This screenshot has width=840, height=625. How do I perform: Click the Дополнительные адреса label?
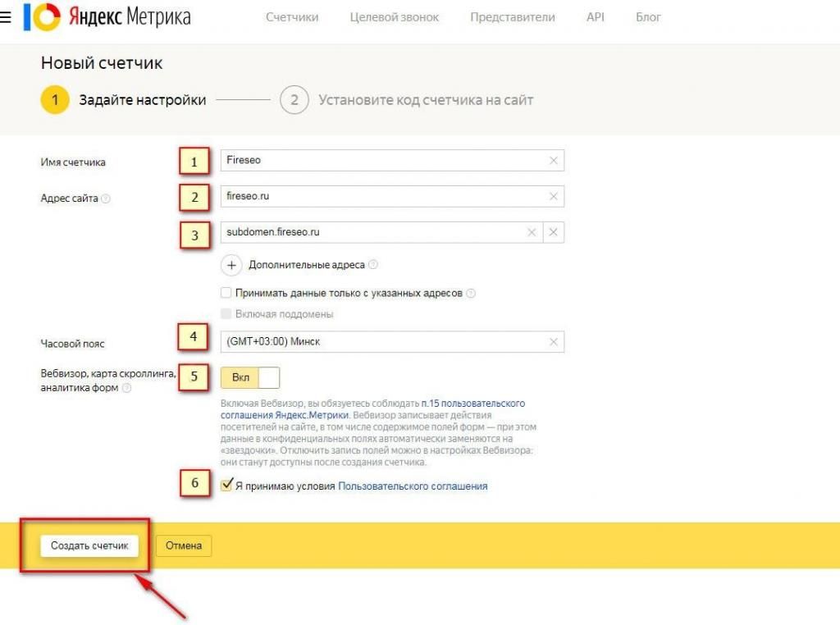(307, 265)
